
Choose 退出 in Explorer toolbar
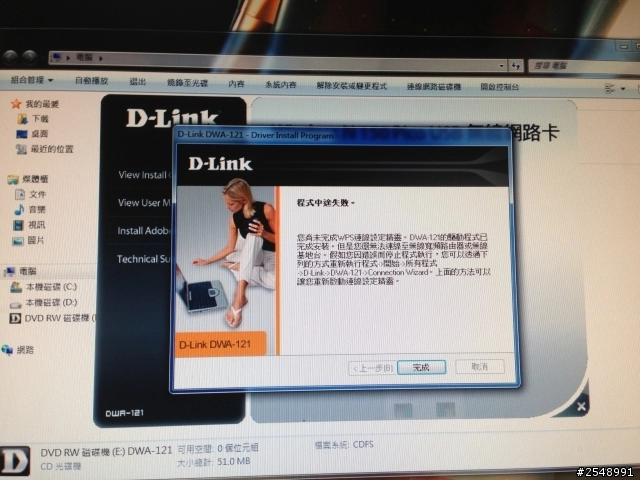click(x=138, y=82)
